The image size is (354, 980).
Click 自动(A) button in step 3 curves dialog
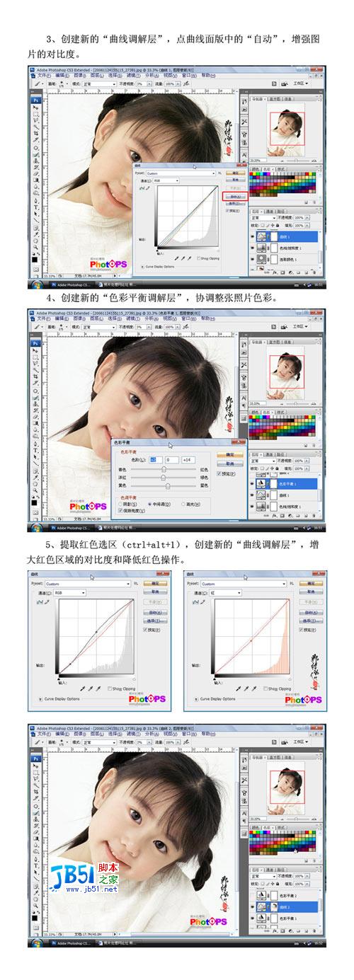click(x=235, y=196)
